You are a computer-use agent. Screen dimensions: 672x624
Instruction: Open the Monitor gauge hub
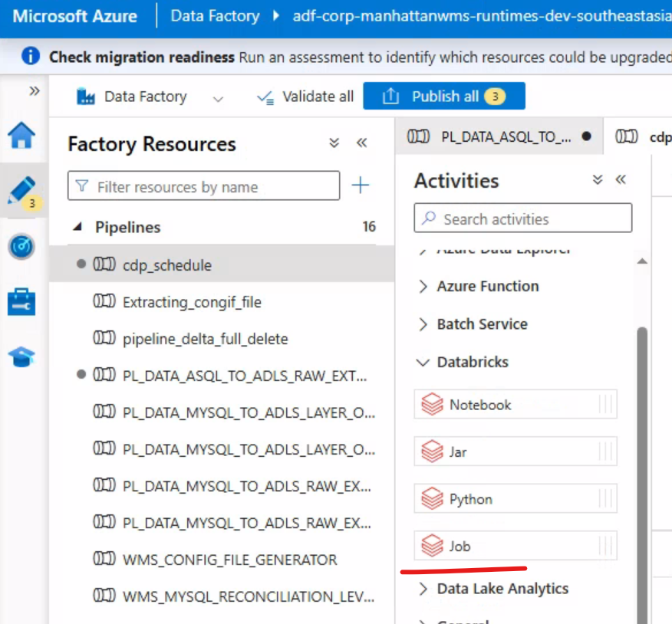[21, 247]
